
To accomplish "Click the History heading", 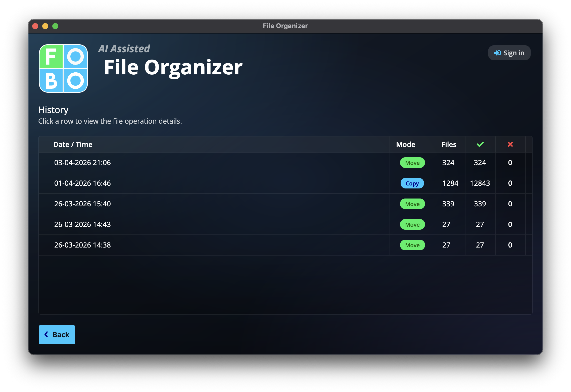I will (x=53, y=110).
